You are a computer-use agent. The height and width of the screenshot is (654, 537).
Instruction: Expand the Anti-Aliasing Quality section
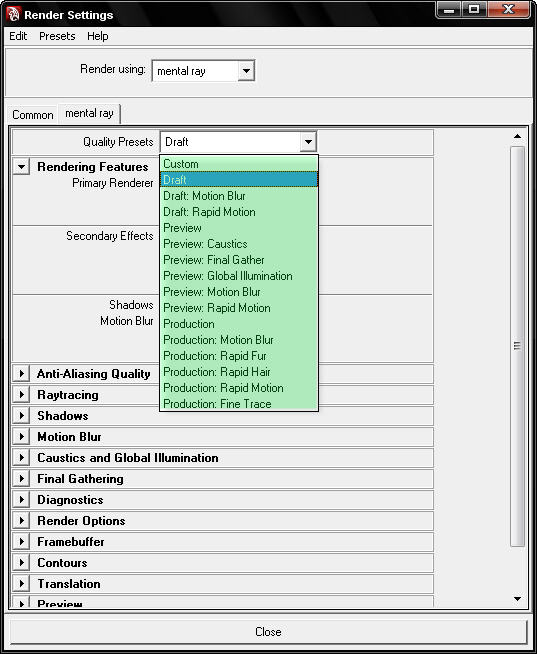coord(21,374)
